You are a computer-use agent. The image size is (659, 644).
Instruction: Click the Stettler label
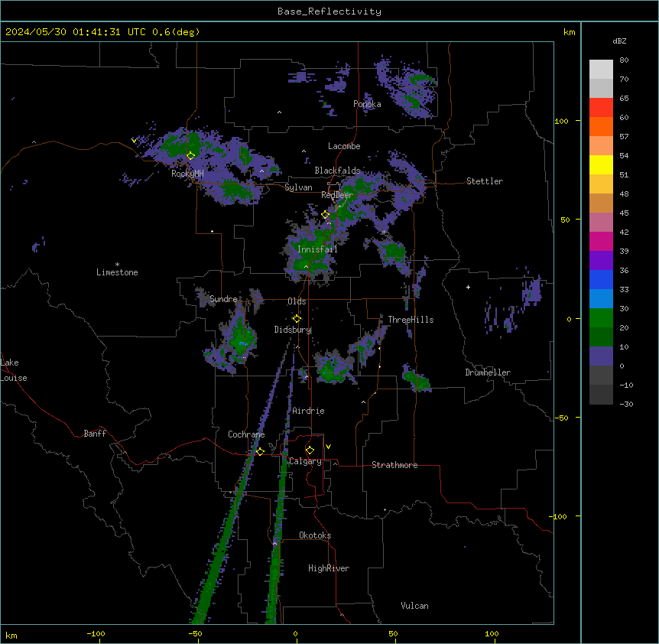485,181
